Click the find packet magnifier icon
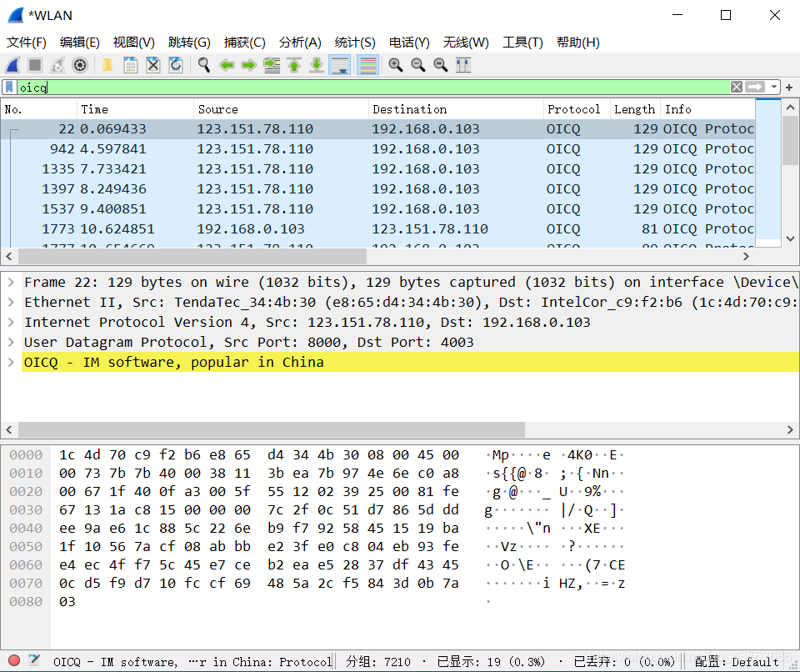Image resolution: width=800 pixels, height=672 pixels. tap(203, 65)
